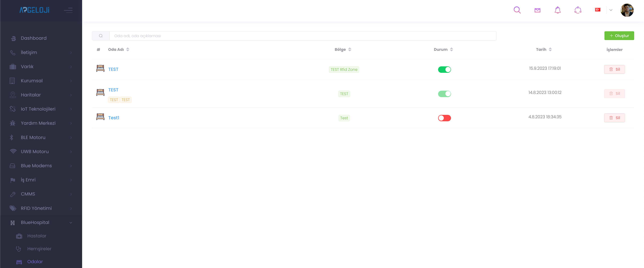Click the search icon beside room search field
The height and width of the screenshot is (268, 644).
click(101, 36)
